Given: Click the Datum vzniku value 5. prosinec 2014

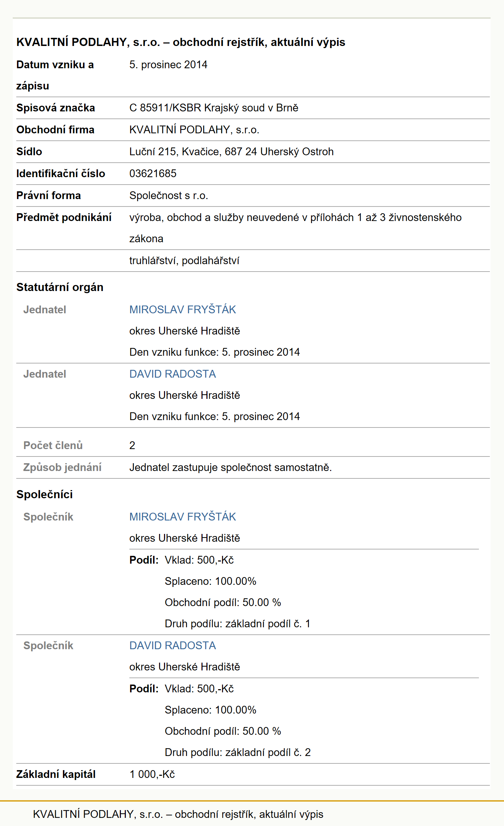Looking at the screenshot, I should tap(168, 65).
